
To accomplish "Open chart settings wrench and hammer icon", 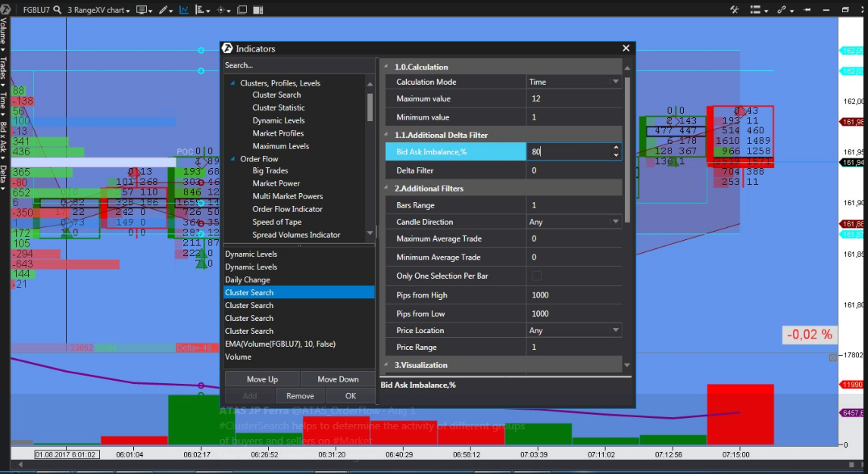I will [734, 10].
